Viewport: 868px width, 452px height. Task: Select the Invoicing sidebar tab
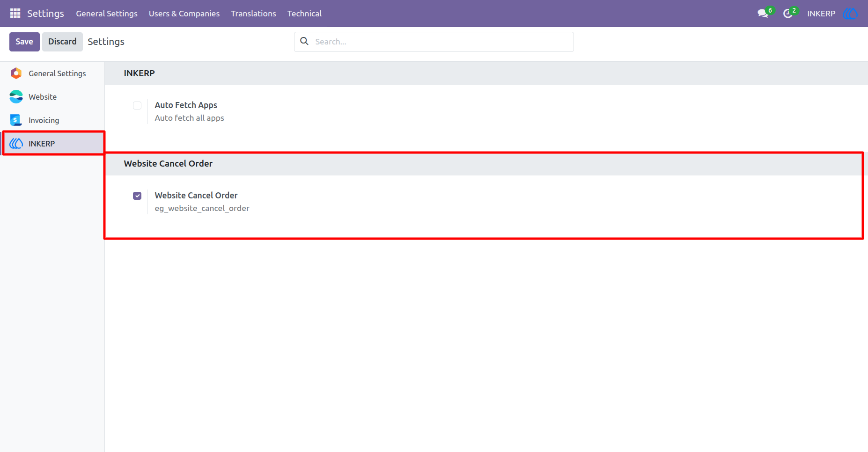(52, 120)
